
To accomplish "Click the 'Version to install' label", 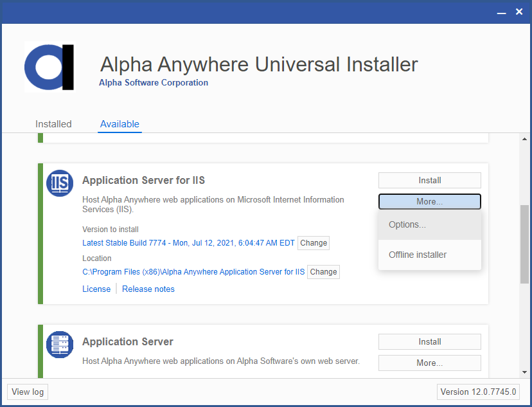I will [x=111, y=230].
